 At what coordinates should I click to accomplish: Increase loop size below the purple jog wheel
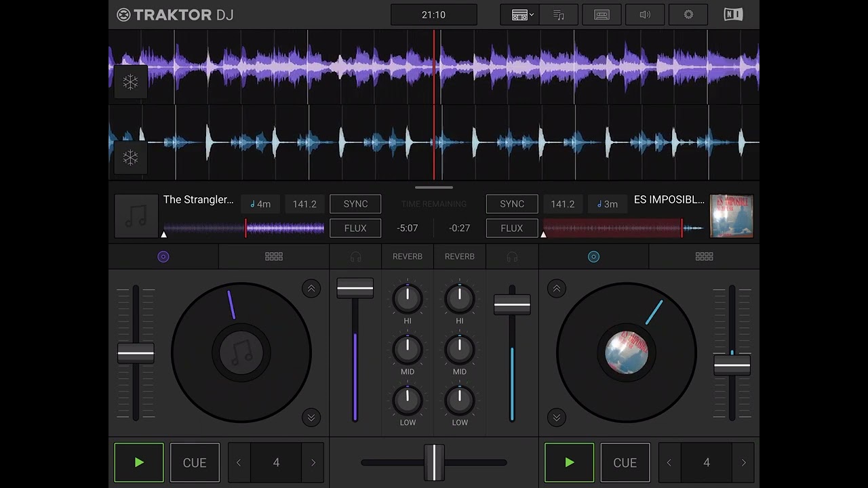click(x=313, y=462)
